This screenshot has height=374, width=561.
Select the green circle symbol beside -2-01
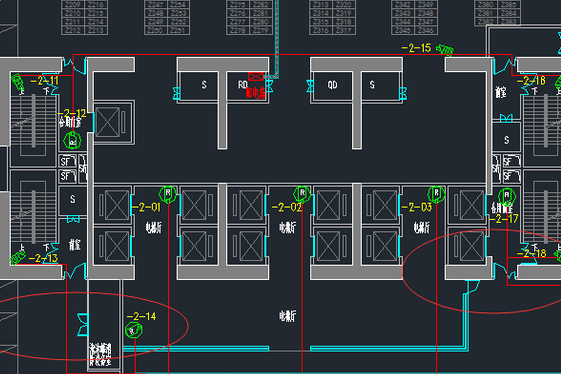[x=167, y=195]
